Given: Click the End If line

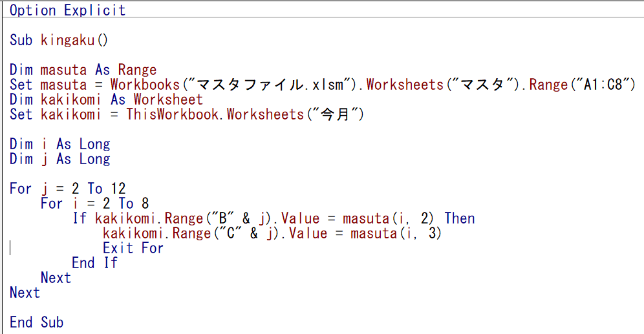Looking at the screenshot, I should point(94,263).
